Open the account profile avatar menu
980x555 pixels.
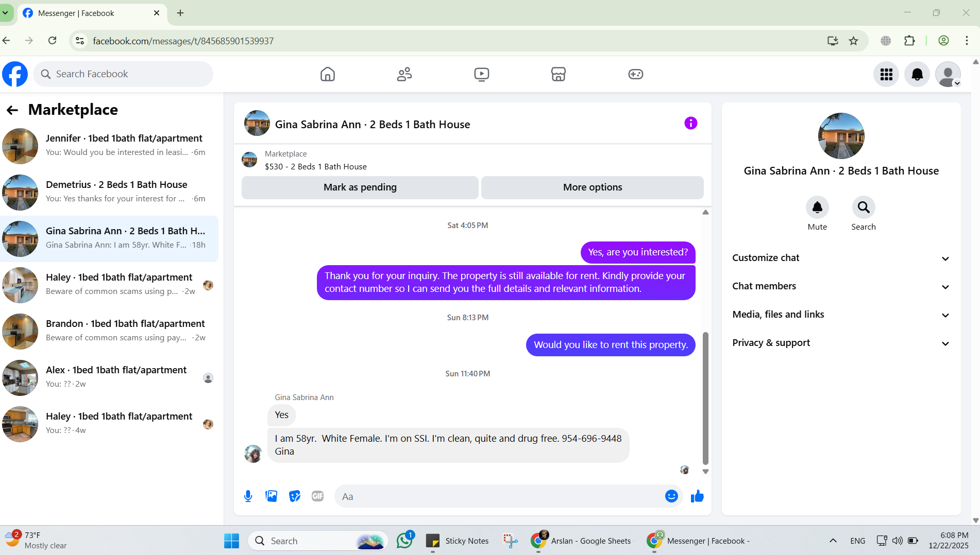click(948, 74)
